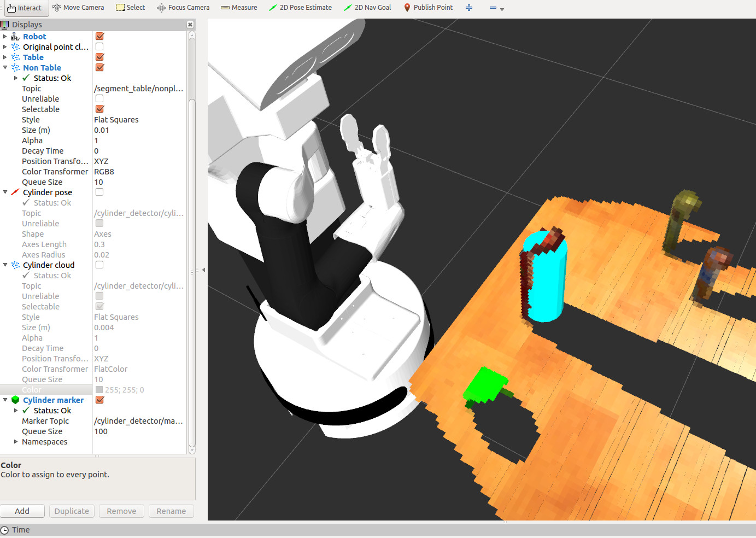Expand the Robot display tree item

click(5, 37)
